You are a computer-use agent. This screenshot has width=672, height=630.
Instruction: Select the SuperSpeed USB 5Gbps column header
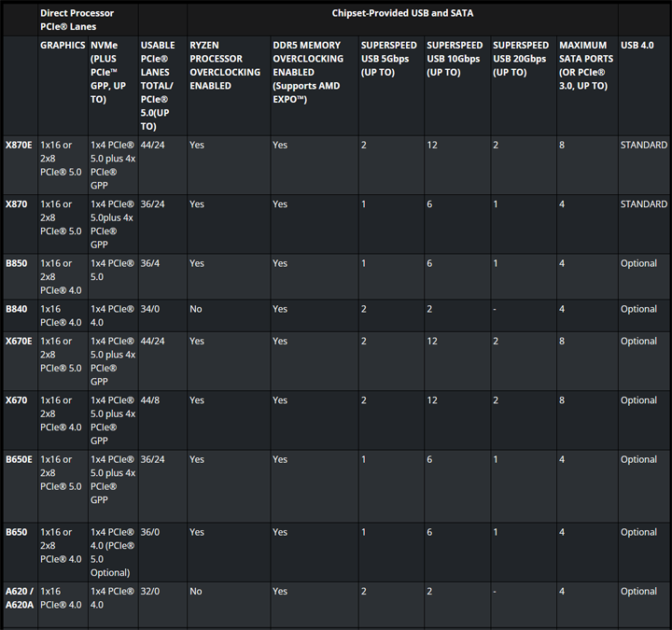389,59
